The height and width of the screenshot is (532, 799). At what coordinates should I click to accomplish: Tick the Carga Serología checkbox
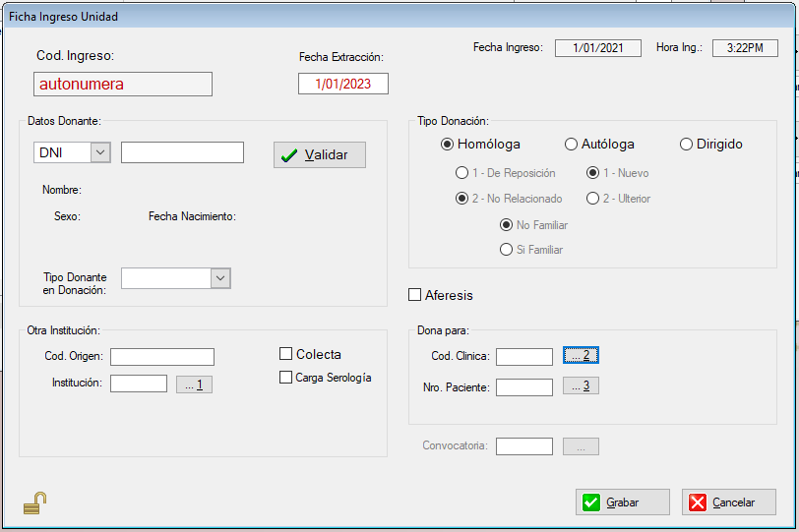286,378
